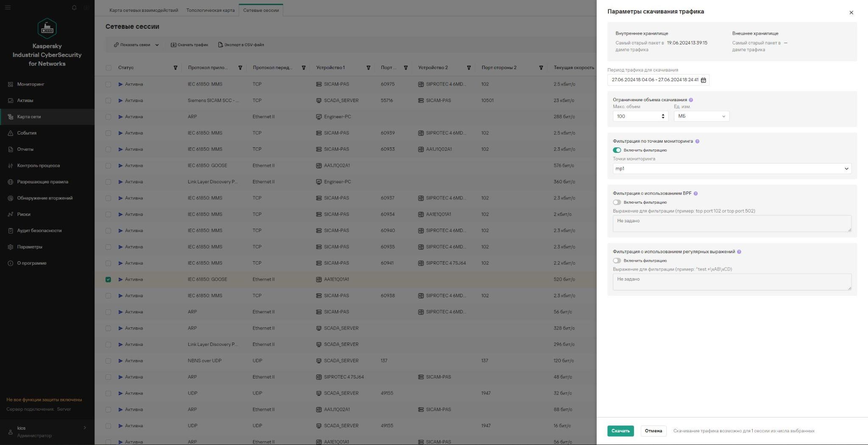
Task: Click the calendar icon in traffic period field
Action: [704, 80]
